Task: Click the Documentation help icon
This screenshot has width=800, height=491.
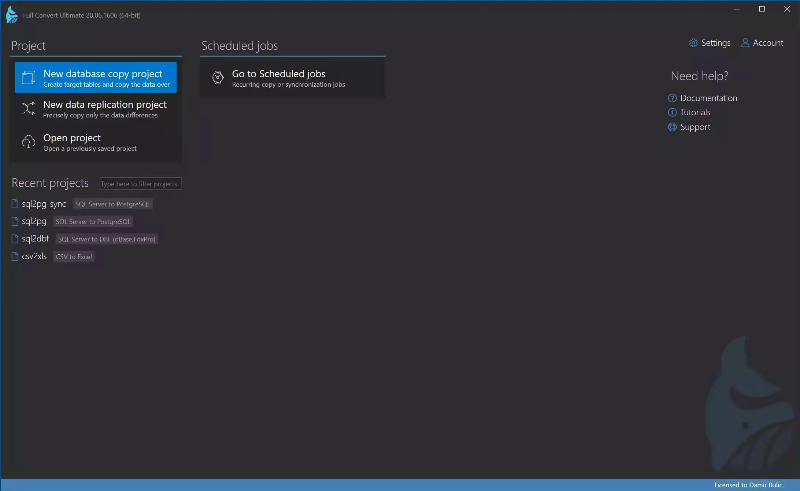Action: [x=672, y=98]
